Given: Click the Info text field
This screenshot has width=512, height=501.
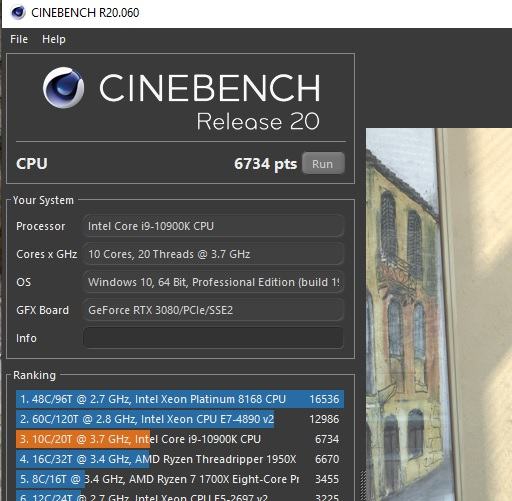Looking at the screenshot, I should [x=213, y=338].
